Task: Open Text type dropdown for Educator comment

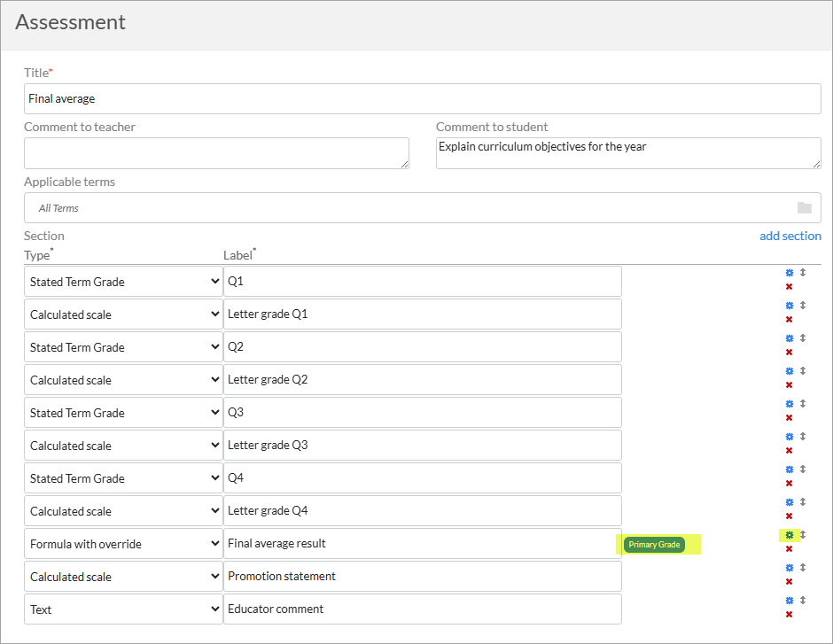Action: [123, 609]
